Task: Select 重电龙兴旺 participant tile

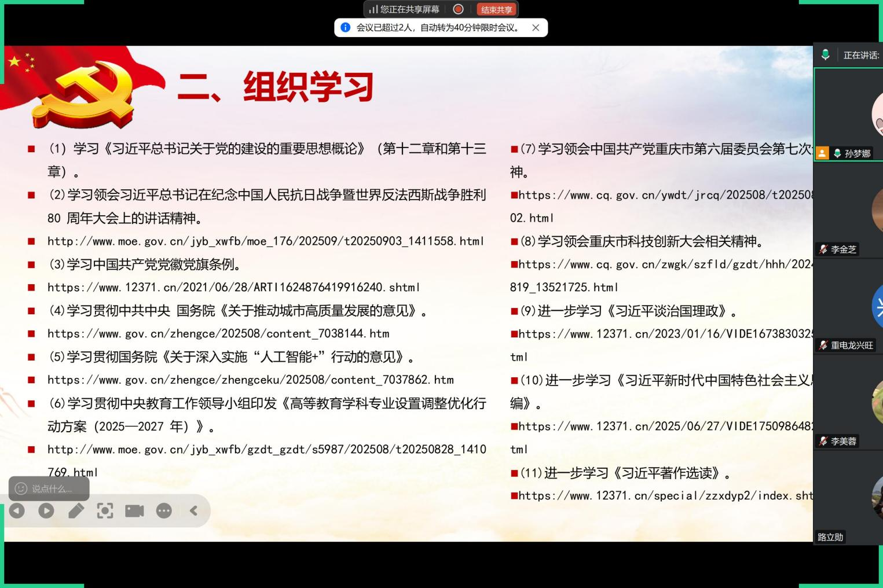Action: 849,307
